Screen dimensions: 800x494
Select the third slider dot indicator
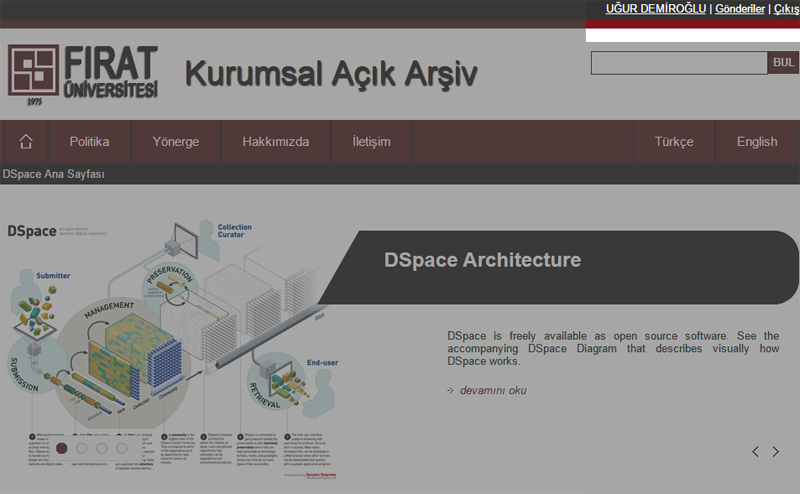tap(102, 448)
